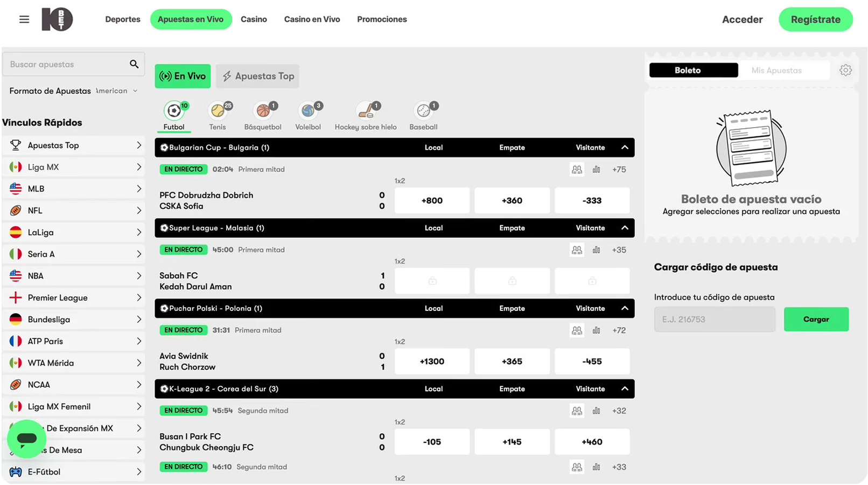
Task: Open lineups icon for Sabah FC match
Action: coord(577,250)
